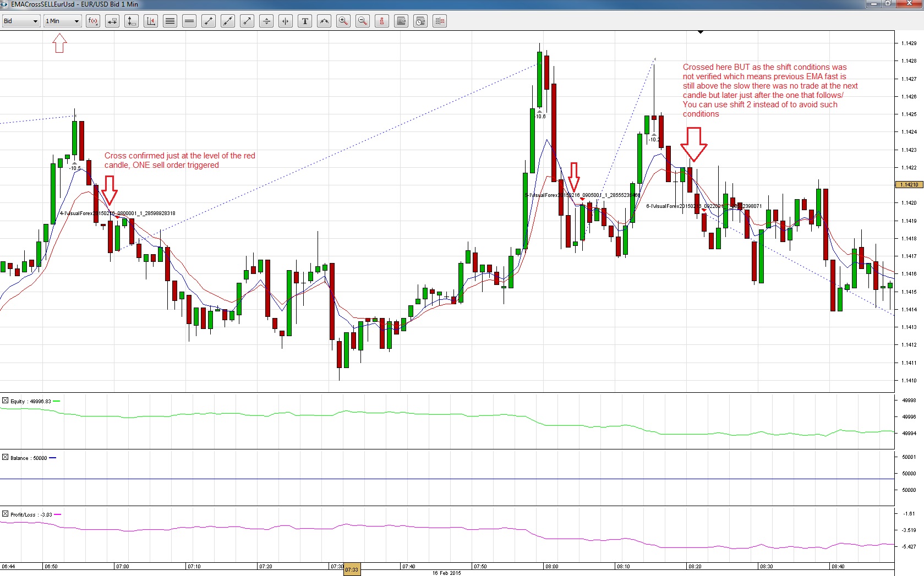
Task: Click the order label starting 6-IVisualForex
Action: 704,206
